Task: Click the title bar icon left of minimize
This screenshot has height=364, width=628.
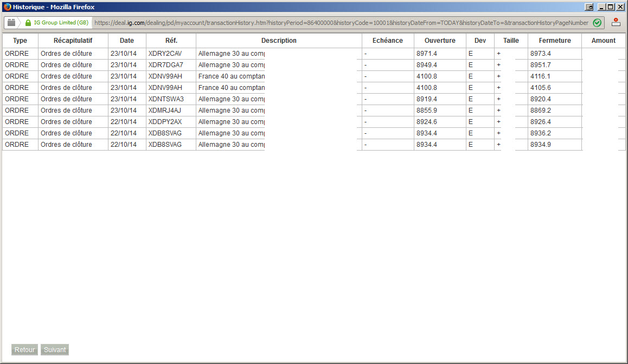Action: [x=589, y=7]
